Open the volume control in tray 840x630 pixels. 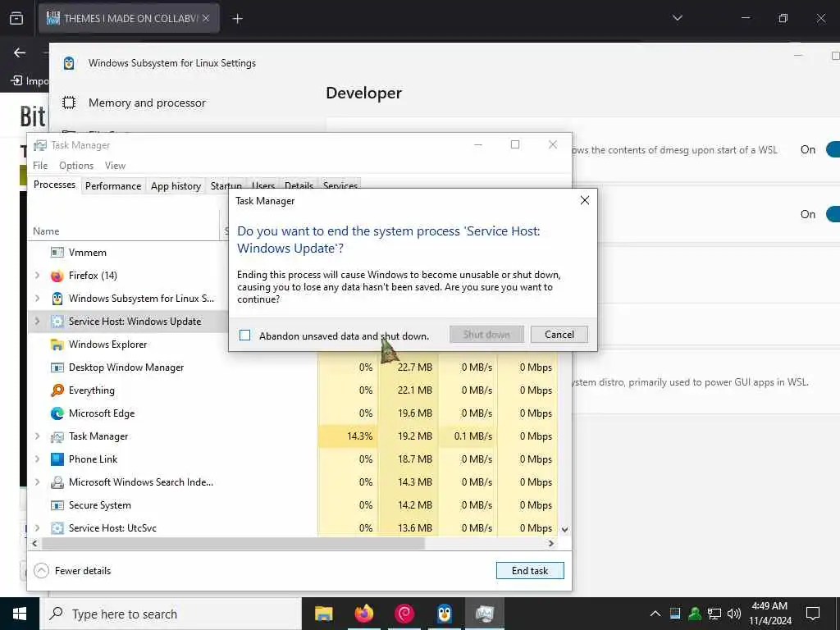(x=734, y=614)
